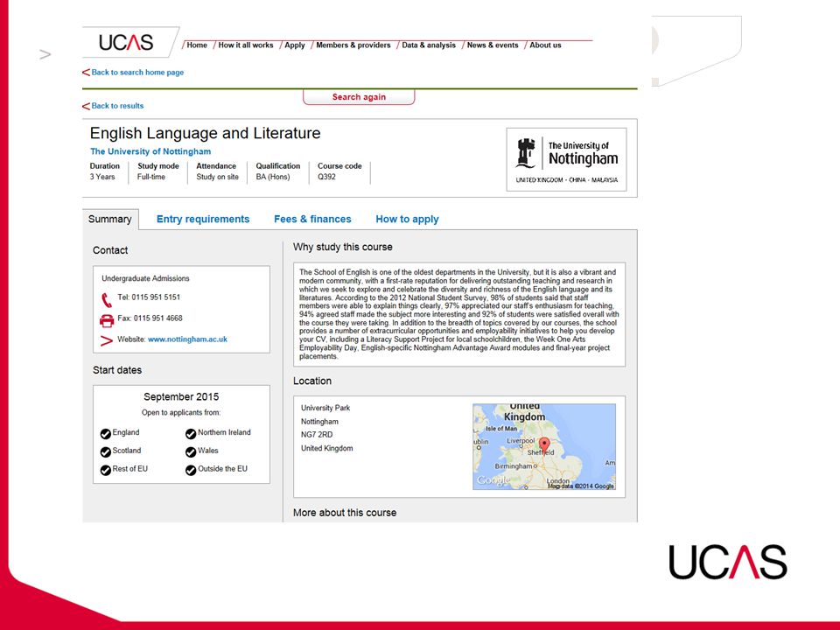Click the Why study this course heading
Image resolution: width=840 pixels, height=630 pixels.
point(343,247)
